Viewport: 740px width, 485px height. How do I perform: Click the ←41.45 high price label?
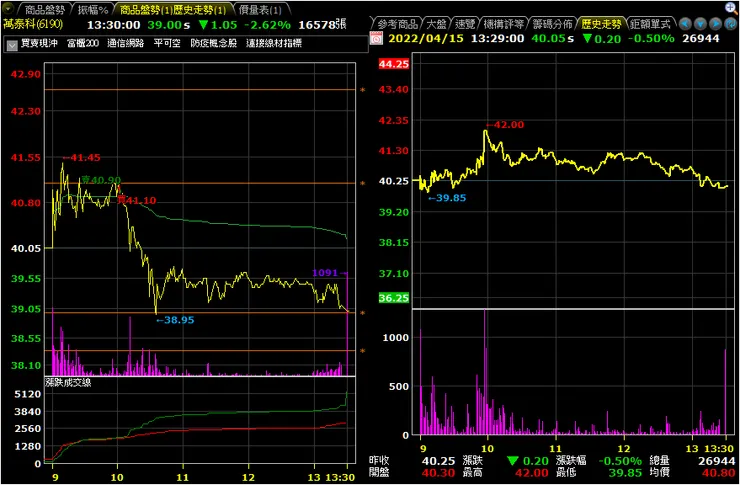pyautogui.click(x=81, y=158)
